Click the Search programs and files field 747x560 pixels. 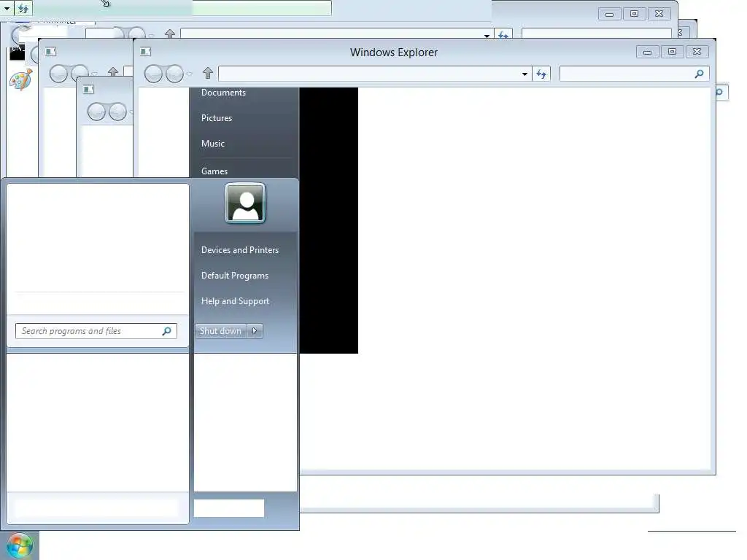(x=96, y=331)
